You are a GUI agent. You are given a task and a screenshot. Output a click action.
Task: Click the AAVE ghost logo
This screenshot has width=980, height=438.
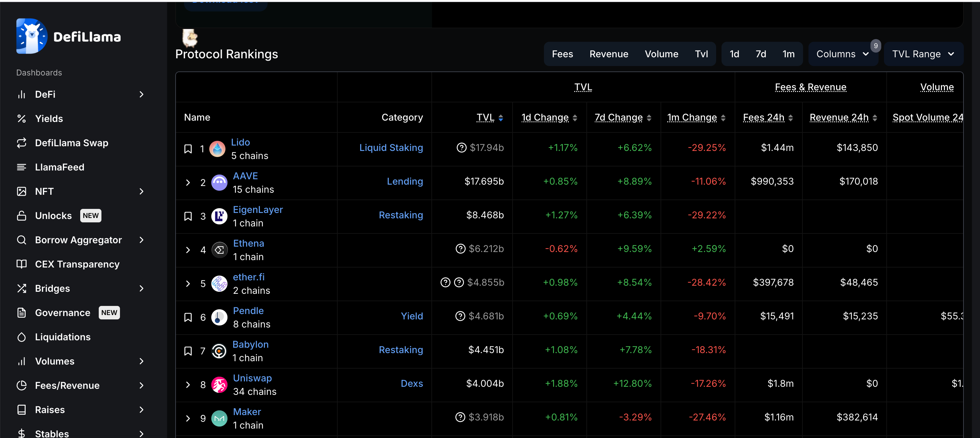click(x=219, y=183)
